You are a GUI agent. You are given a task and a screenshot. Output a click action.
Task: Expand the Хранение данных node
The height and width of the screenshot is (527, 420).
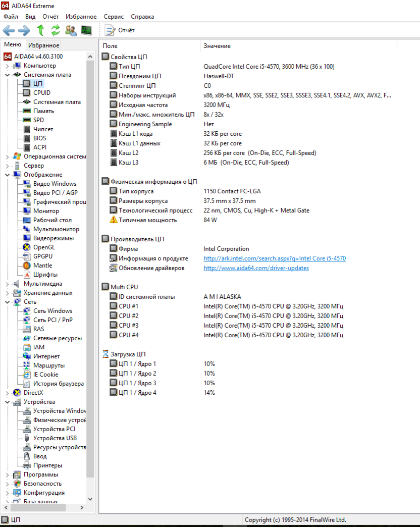(x=8, y=293)
